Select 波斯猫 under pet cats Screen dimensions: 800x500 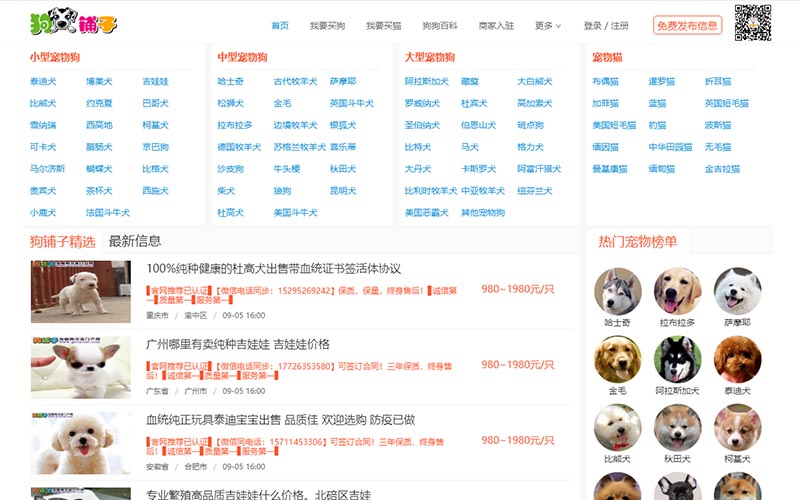718,125
